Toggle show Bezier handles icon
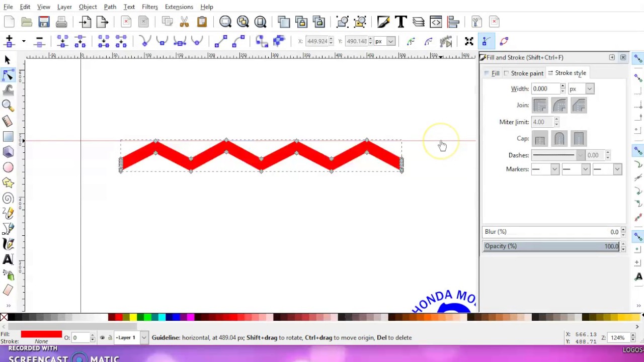Image resolution: width=644 pixels, height=362 pixels. (486, 41)
